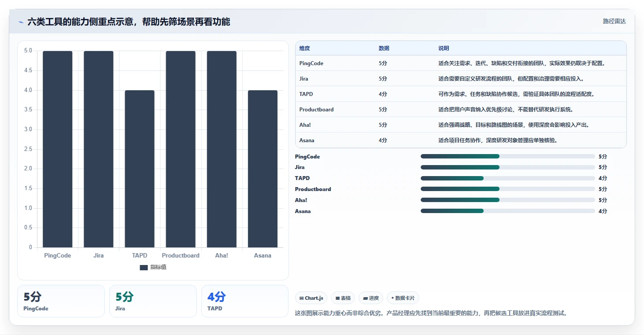Click the Jira progress bar
The width and height of the screenshot is (644, 335).
[x=508, y=167]
